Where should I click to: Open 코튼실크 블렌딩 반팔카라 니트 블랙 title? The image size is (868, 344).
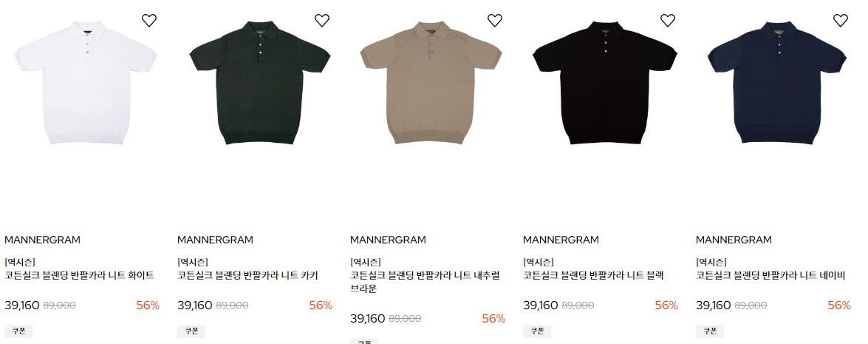[x=593, y=275]
